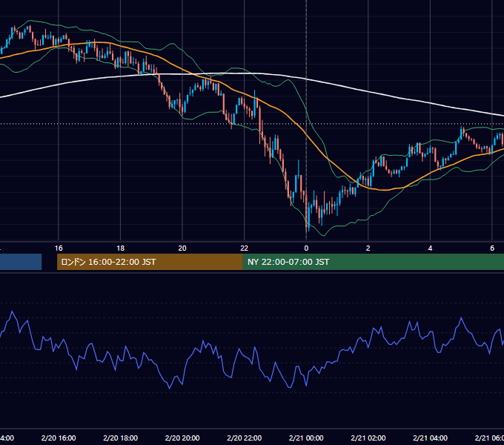The image size is (504, 445).
Task: Click the 2/20 16:00 time axis label
Action: pyautogui.click(x=59, y=438)
